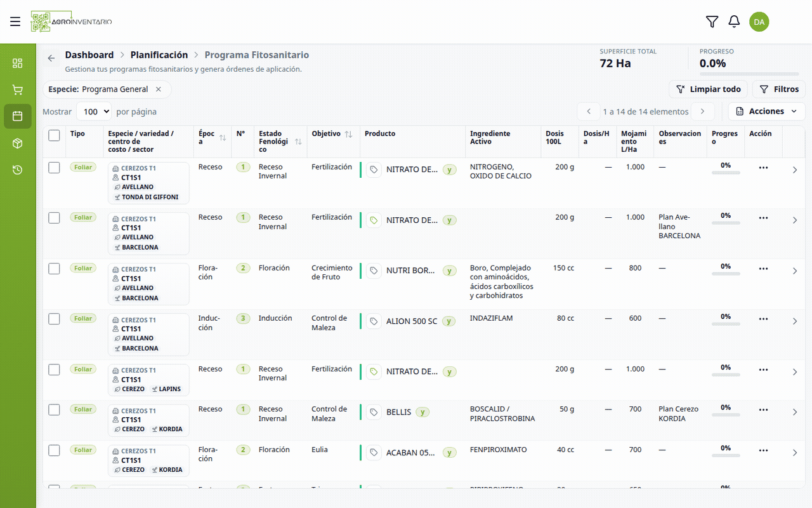This screenshot has width=812, height=508.
Task: Go to Dashboard breadcrumb
Action: (x=89, y=55)
